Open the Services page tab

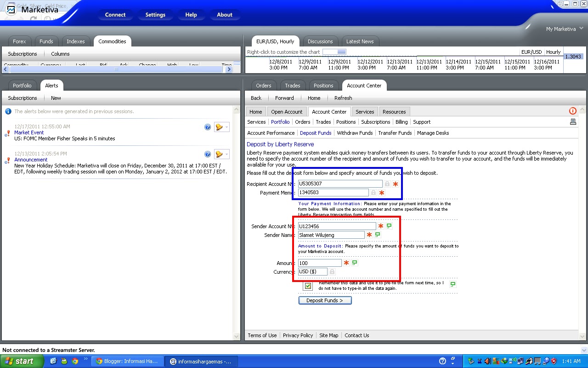tap(365, 112)
